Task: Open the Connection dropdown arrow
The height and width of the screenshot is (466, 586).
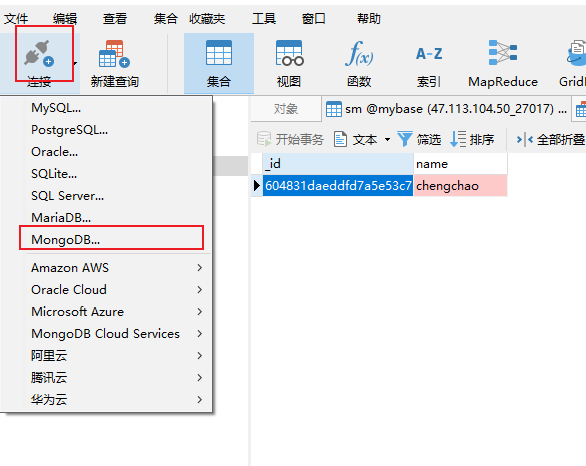Action: tap(75, 63)
